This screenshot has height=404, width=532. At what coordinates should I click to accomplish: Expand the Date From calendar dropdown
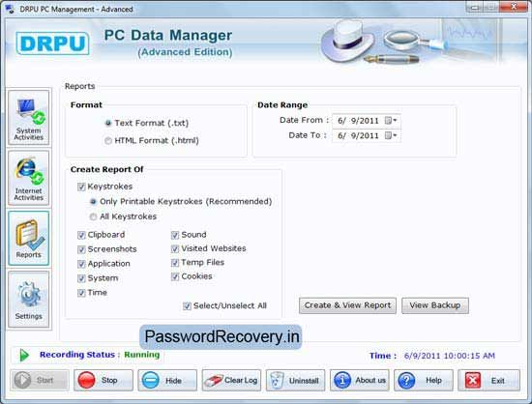(x=391, y=120)
